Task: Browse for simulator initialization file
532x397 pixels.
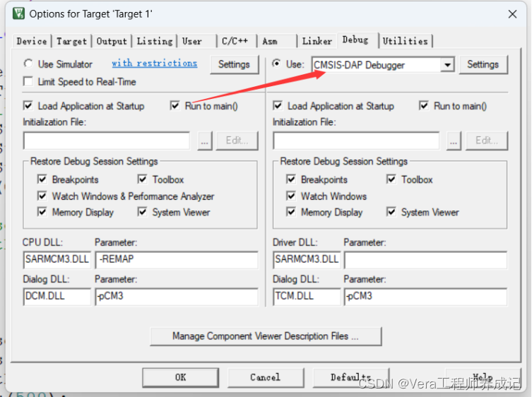Action: coord(205,141)
